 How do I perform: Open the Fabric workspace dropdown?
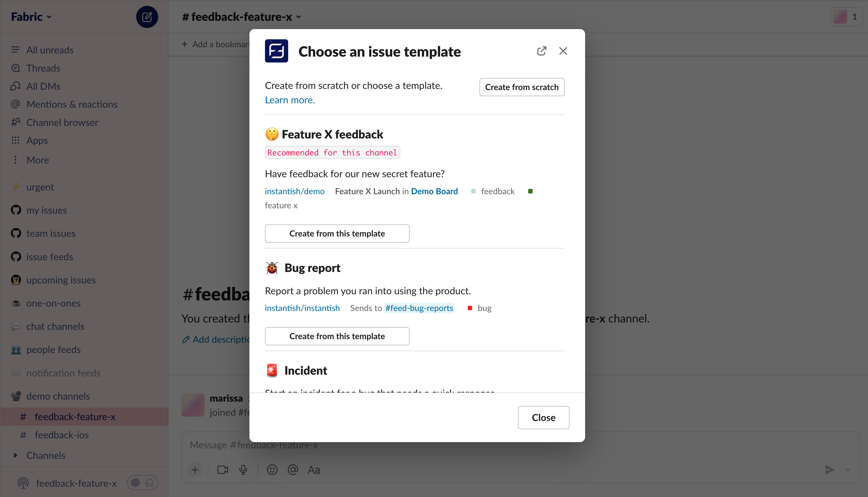31,17
